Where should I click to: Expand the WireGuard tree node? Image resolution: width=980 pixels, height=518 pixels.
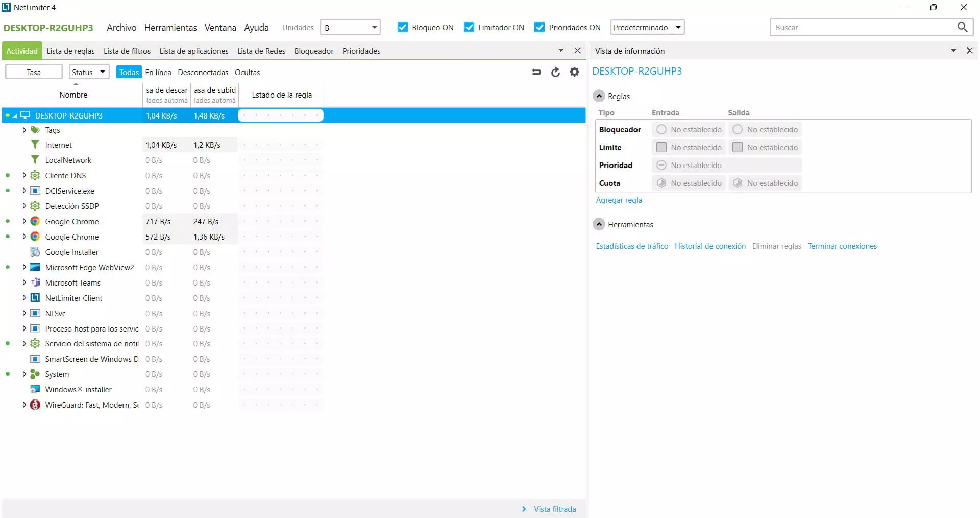(x=24, y=405)
